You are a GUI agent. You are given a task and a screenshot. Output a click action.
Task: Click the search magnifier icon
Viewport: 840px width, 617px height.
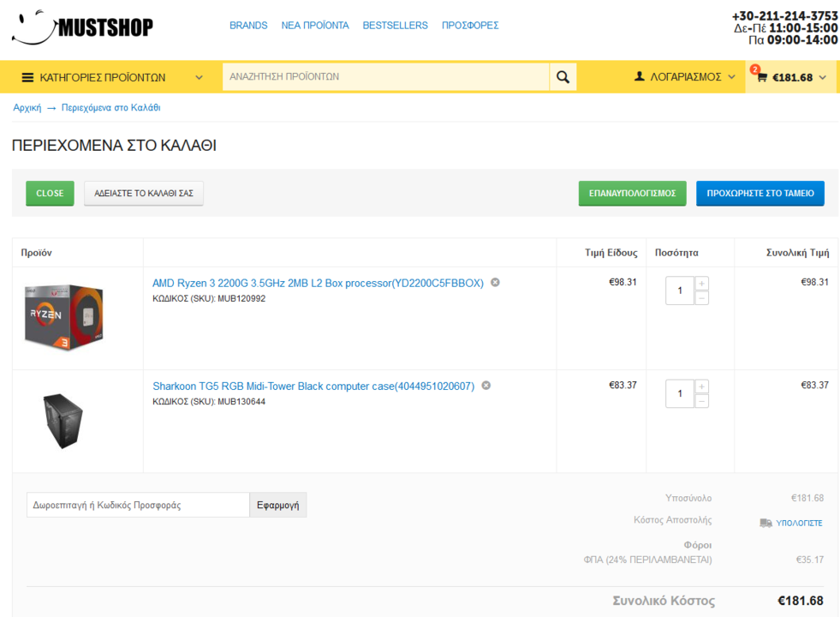563,77
